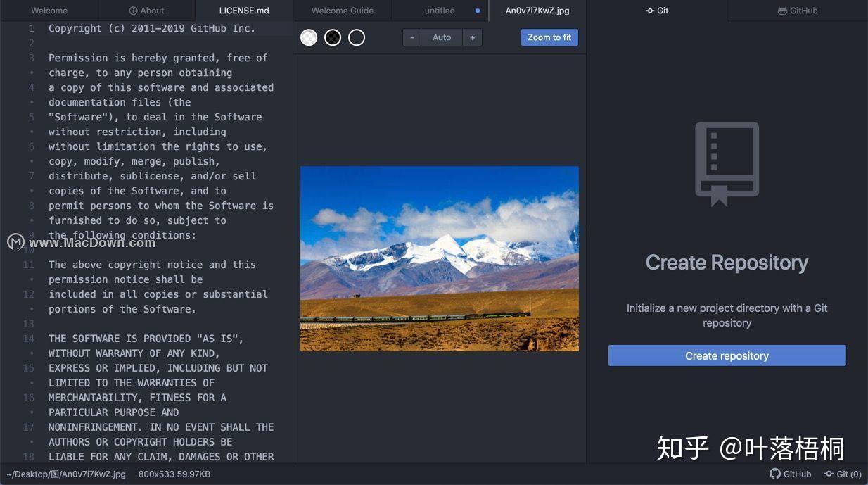Click line number 17 in gutter
The image size is (868, 485).
(x=28, y=427)
